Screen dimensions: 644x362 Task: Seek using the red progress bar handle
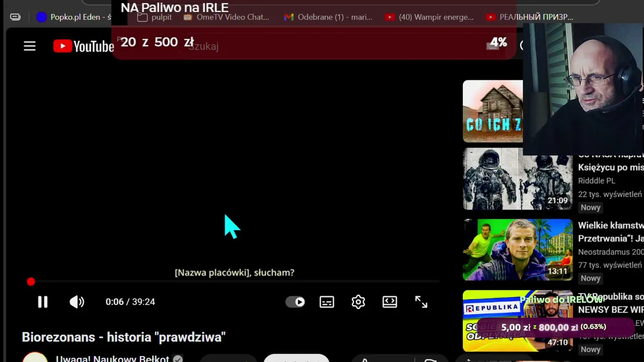[31, 282]
